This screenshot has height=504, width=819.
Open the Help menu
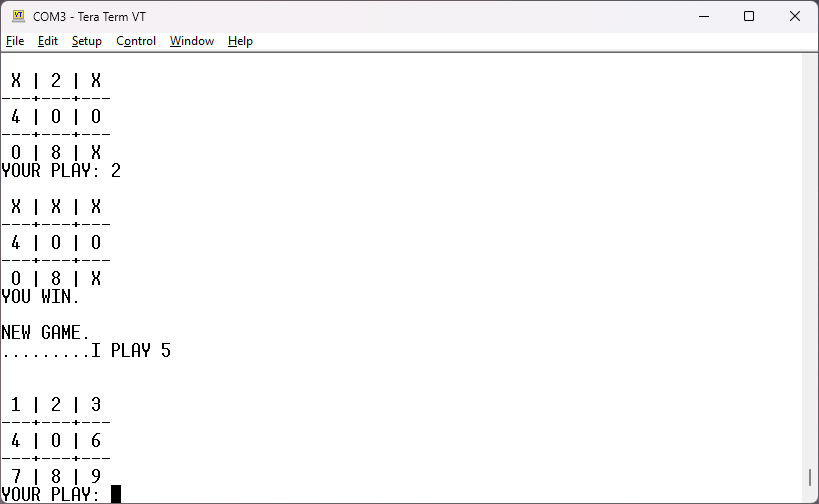coord(240,41)
